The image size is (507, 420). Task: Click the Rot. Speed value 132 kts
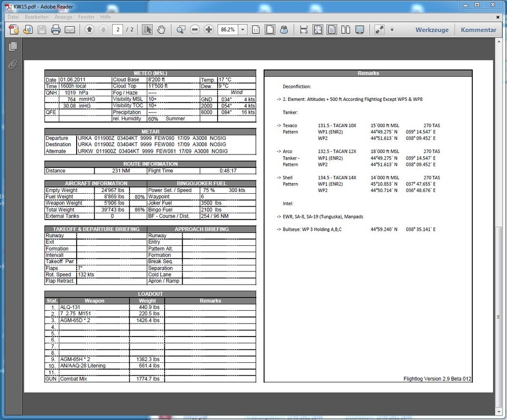(x=86, y=274)
